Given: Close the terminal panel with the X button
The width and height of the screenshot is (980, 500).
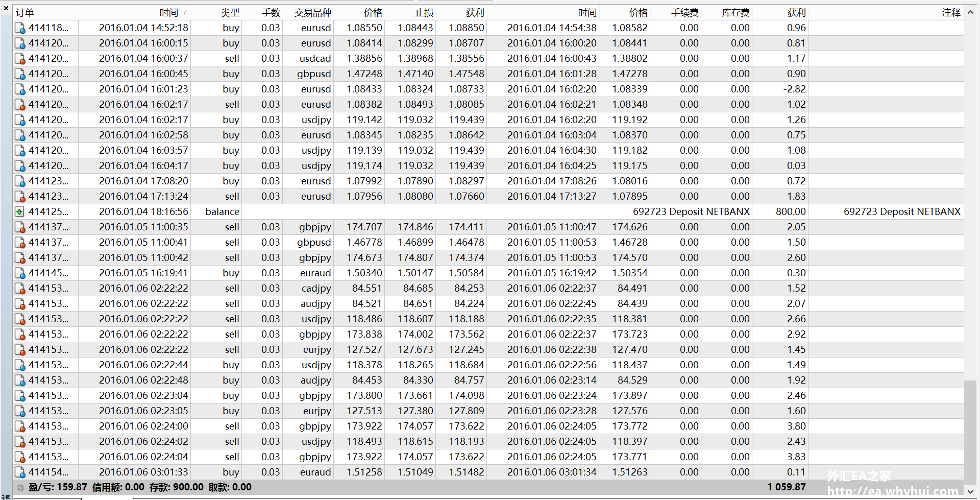Looking at the screenshot, I should click(x=6, y=8).
